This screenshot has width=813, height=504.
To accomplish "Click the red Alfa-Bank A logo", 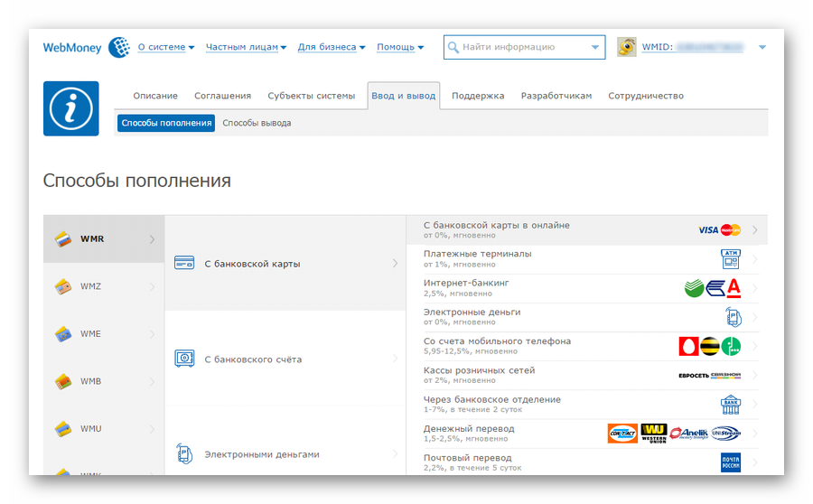I will pos(734,288).
